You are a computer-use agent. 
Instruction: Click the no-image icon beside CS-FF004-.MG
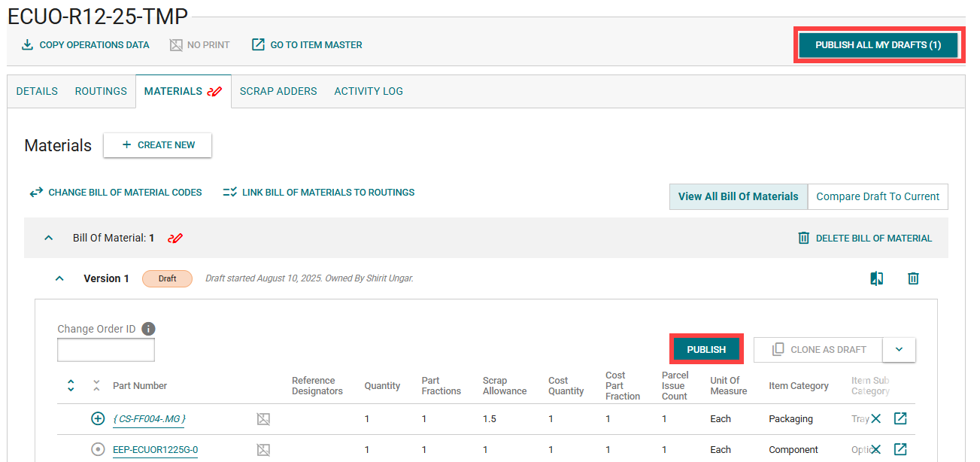(x=263, y=419)
